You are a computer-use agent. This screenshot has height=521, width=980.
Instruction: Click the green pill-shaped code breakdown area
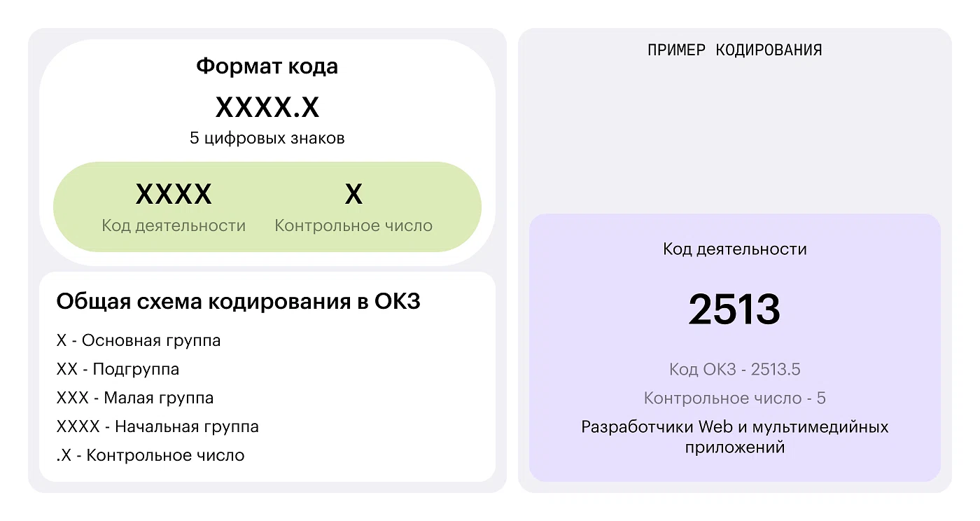[x=267, y=207]
